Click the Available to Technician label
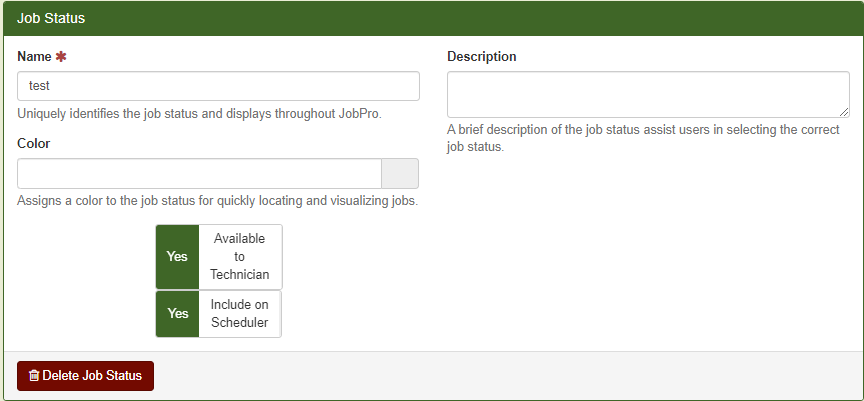 240,257
